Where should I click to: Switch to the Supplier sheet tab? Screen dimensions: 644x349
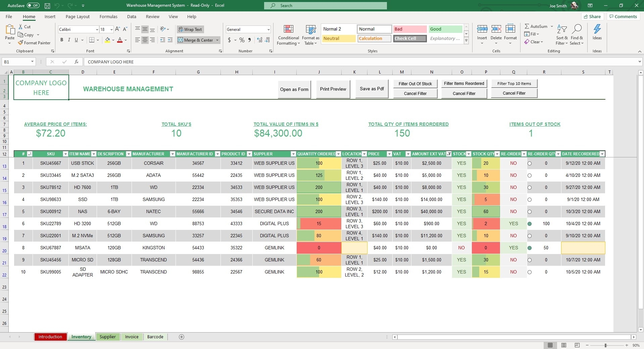point(107,337)
